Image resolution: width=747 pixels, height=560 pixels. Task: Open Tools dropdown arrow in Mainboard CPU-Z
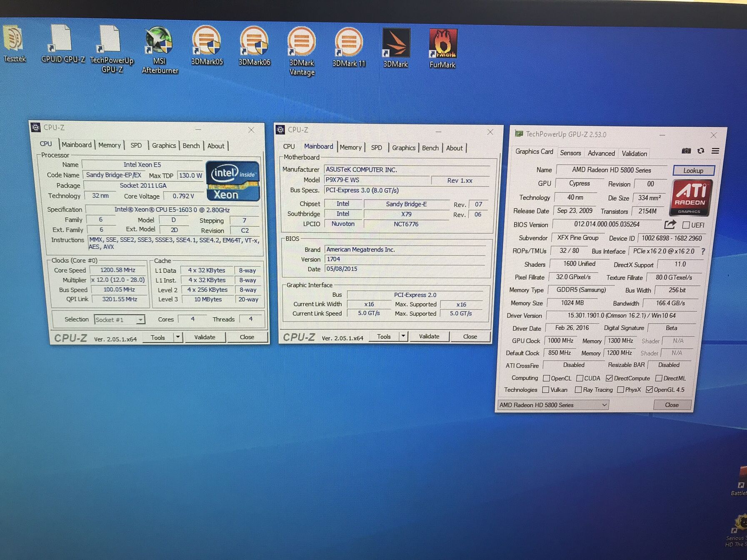[403, 336]
